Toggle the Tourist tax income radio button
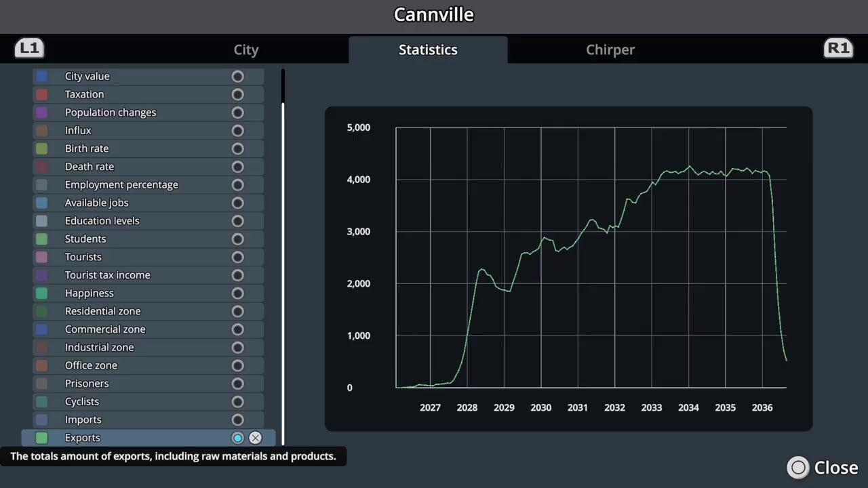 point(237,275)
